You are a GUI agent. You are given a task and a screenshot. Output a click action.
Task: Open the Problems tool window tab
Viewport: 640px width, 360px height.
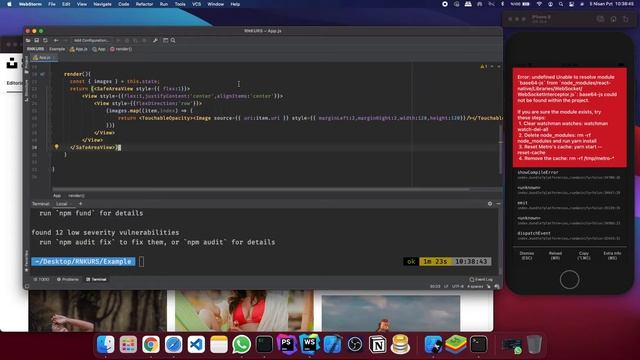(x=68, y=279)
